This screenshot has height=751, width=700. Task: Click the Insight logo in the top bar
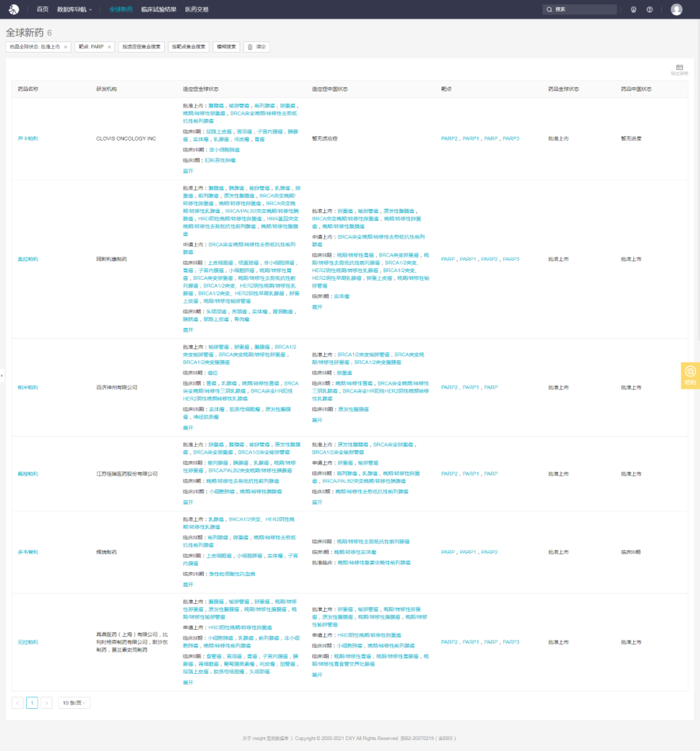[14, 9]
